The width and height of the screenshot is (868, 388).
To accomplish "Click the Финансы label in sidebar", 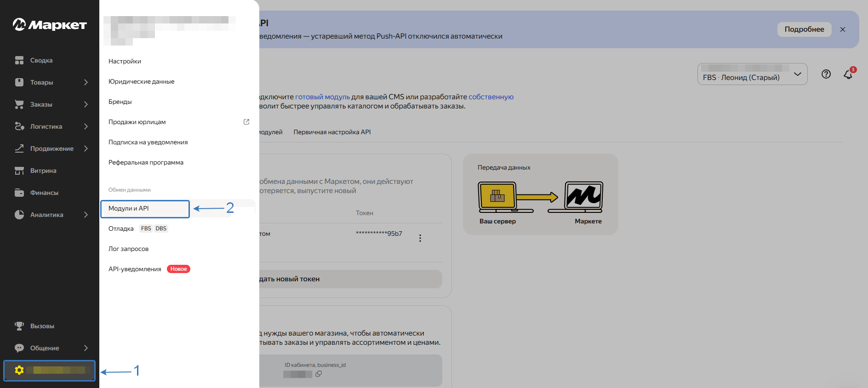I will click(x=44, y=193).
